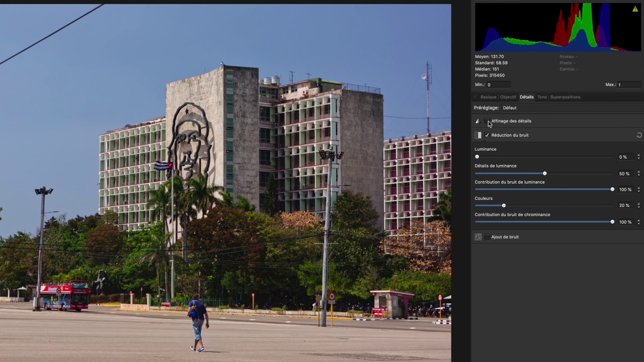Click the Détails de luminance slider handle
This screenshot has height=362, width=644.
click(544, 173)
